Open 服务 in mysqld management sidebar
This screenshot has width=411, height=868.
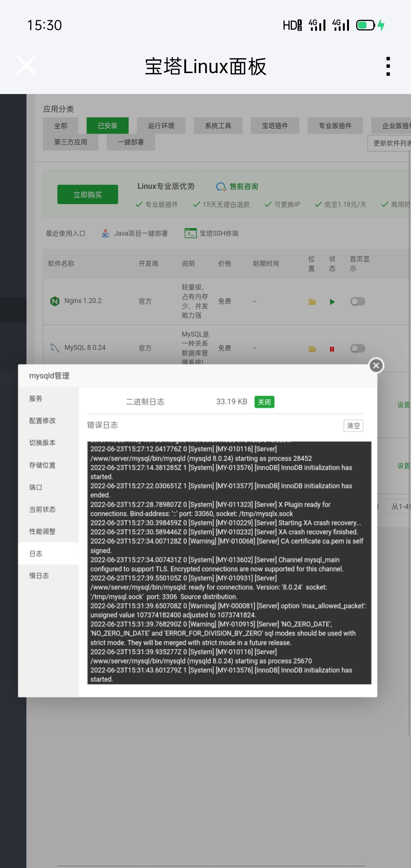(48, 399)
